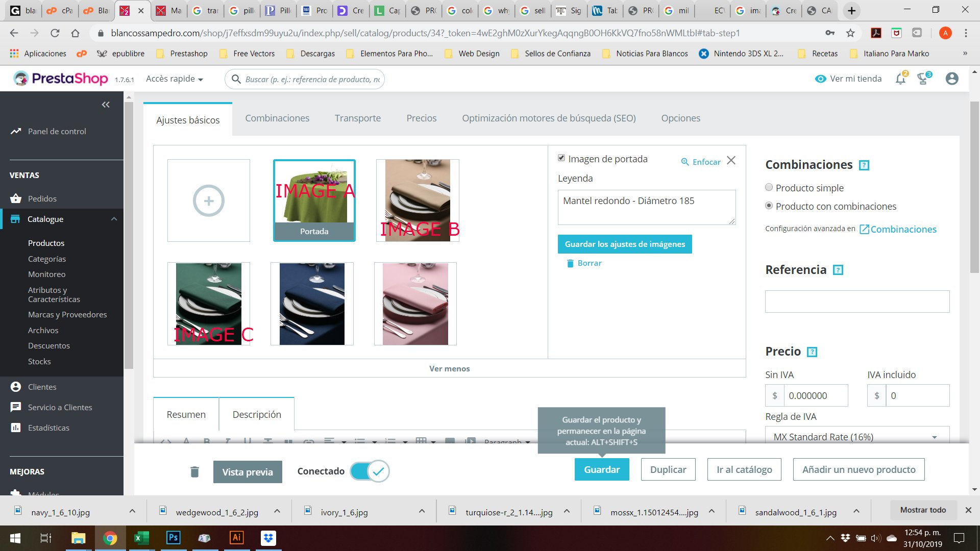Click the add image plus icon
This screenshot has width=980, height=551.
(x=208, y=201)
